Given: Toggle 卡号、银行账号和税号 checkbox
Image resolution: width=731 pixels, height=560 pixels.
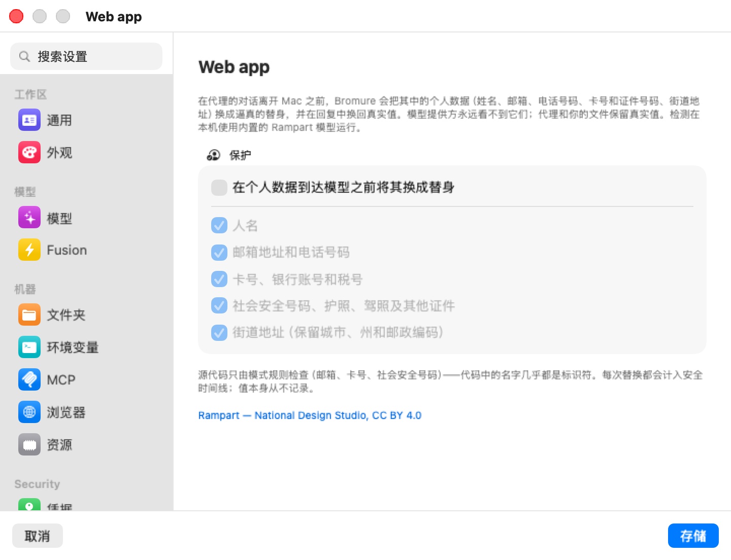Looking at the screenshot, I should click(219, 279).
